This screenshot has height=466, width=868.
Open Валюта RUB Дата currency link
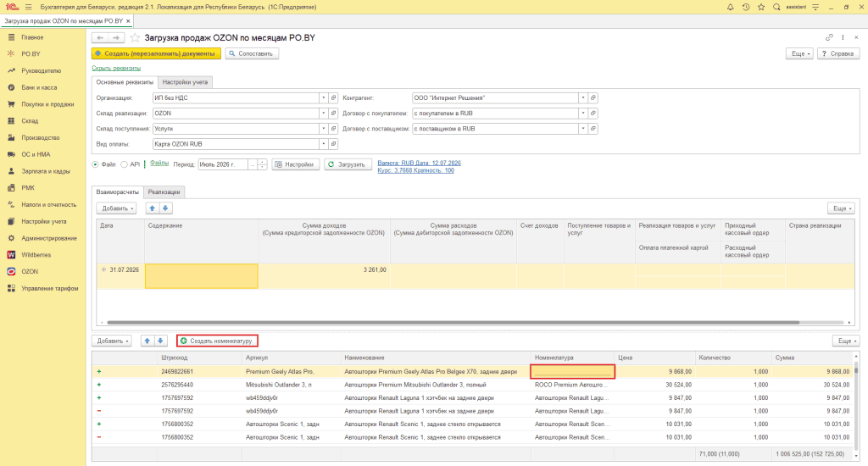(x=419, y=163)
